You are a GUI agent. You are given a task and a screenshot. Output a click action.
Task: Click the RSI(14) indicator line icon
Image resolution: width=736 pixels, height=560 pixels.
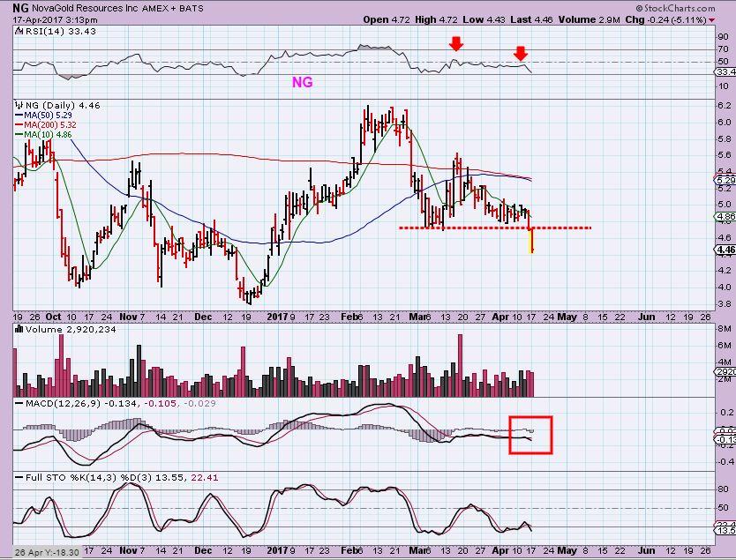pyautogui.click(x=19, y=32)
